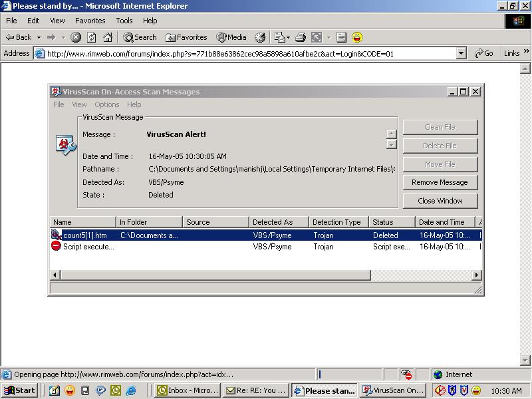Open the VirusScan window's Help menu
The image size is (532, 399).
[134, 104]
